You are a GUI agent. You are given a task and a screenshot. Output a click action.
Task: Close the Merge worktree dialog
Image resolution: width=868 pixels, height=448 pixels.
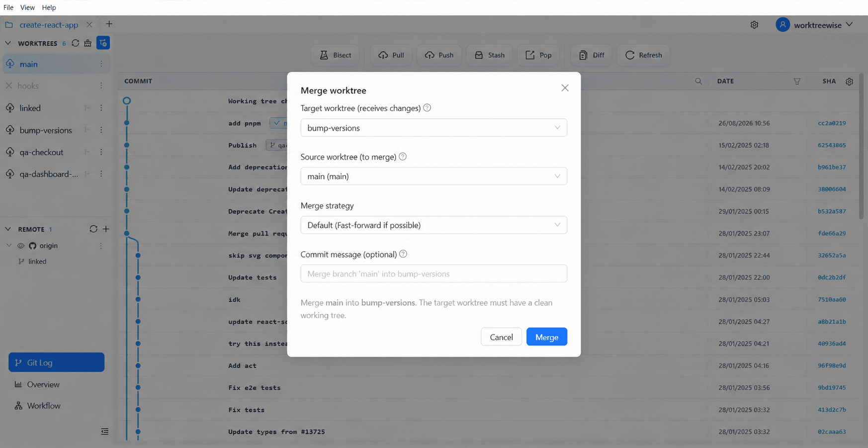pos(565,88)
